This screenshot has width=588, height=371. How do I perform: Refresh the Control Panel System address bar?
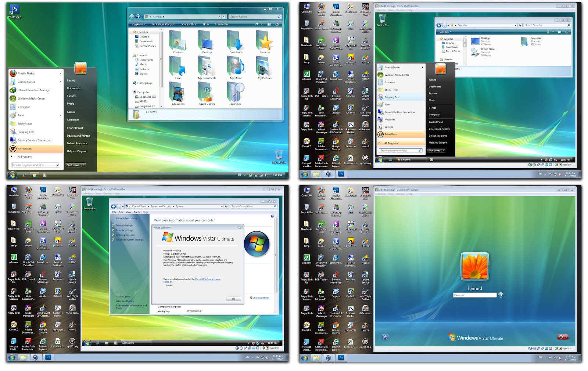pyautogui.click(x=226, y=206)
